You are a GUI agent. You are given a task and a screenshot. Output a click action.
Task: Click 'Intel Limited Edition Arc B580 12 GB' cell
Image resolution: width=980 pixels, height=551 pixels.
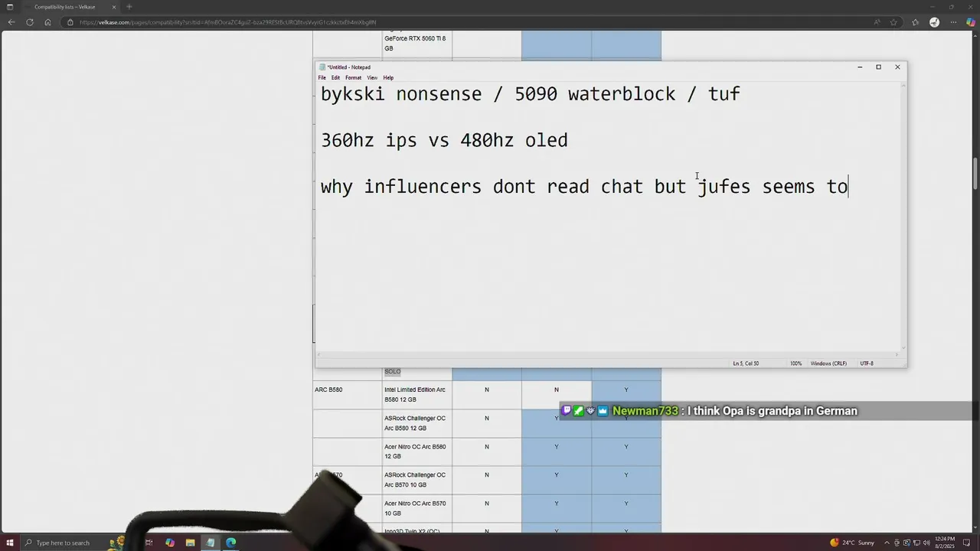417,394
